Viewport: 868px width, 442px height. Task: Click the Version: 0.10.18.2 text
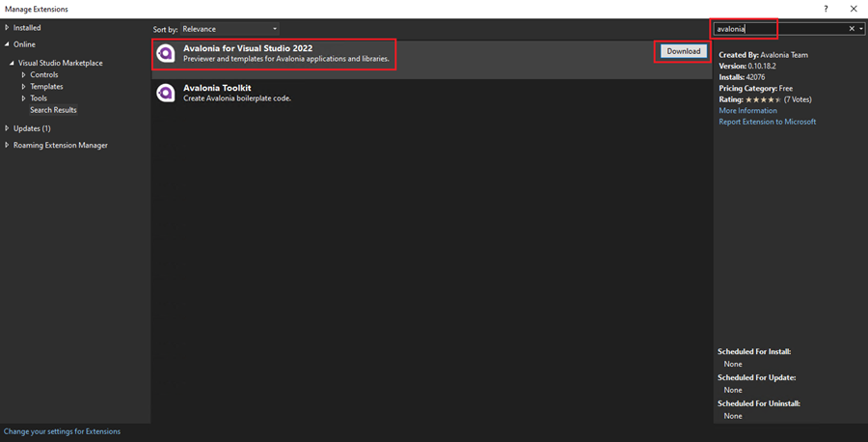pyautogui.click(x=747, y=66)
